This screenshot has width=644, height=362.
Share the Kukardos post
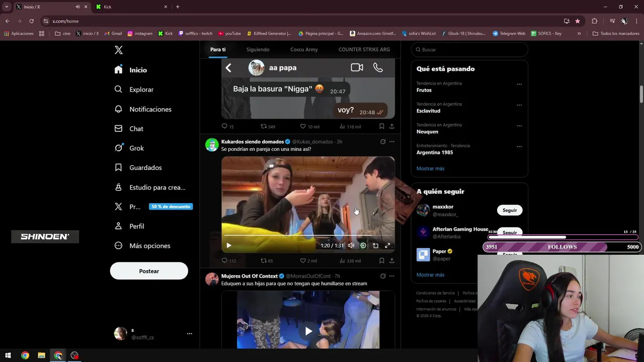[x=392, y=260]
